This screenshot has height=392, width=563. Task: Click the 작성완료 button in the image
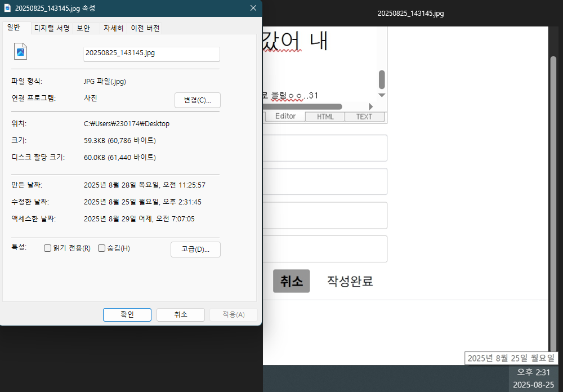click(x=350, y=281)
